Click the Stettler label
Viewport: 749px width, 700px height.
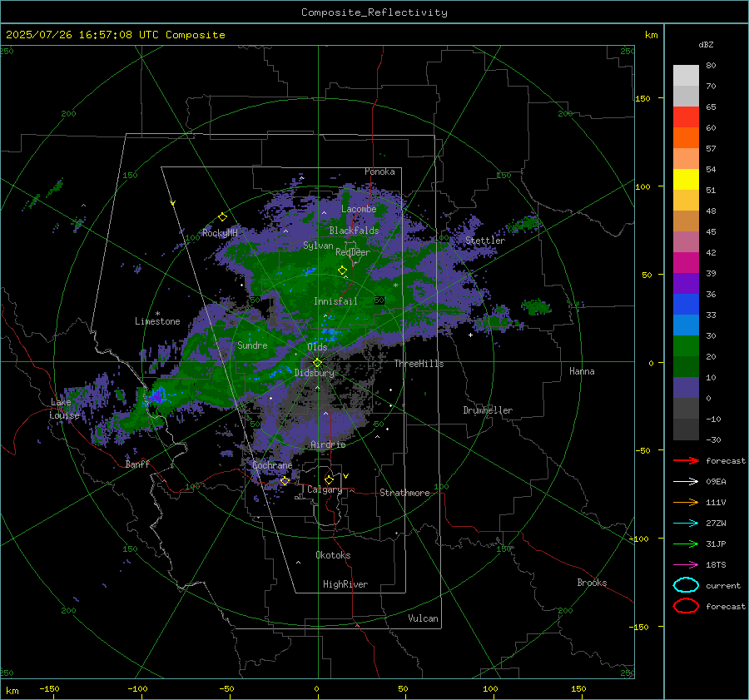[485, 241]
